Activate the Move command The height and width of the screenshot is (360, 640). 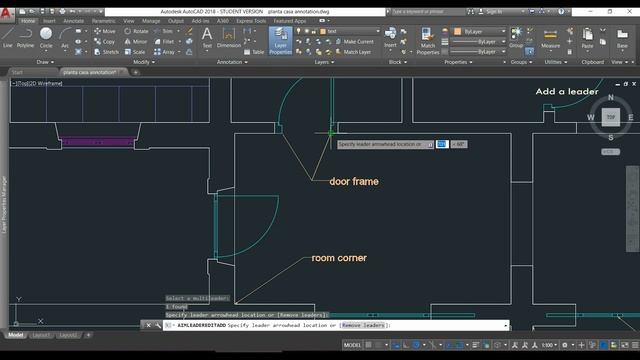pos(105,31)
